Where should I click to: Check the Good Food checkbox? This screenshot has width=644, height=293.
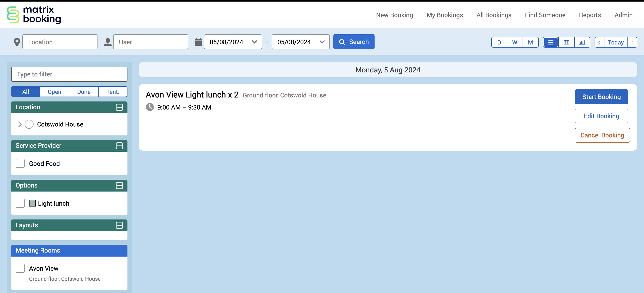[x=20, y=163]
